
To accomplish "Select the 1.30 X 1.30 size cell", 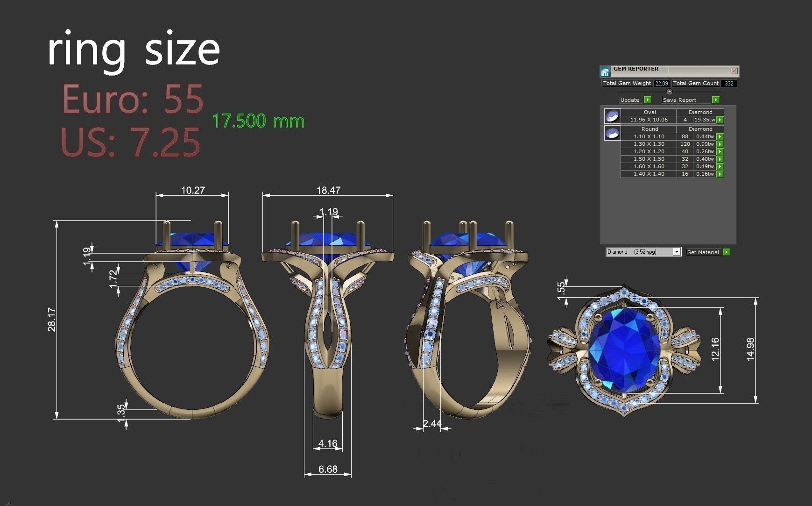I will point(649,144).
